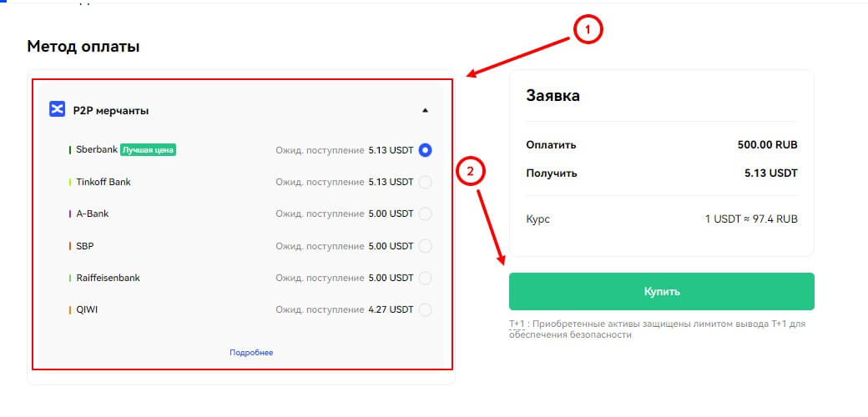Pick the A-Bank radio option
868x417 pixels.
point(425,214)
